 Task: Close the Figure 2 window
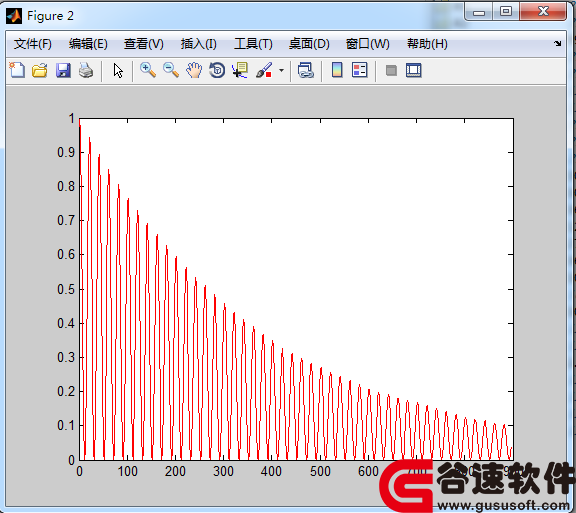(x=543, y=11)
